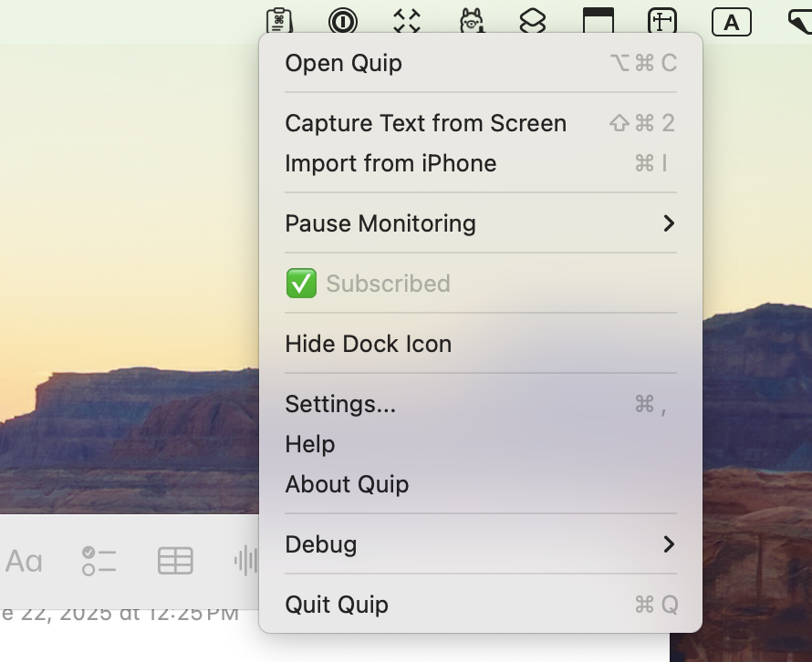Expand the Pause Monitoring submenu

(x=481, y=223)
